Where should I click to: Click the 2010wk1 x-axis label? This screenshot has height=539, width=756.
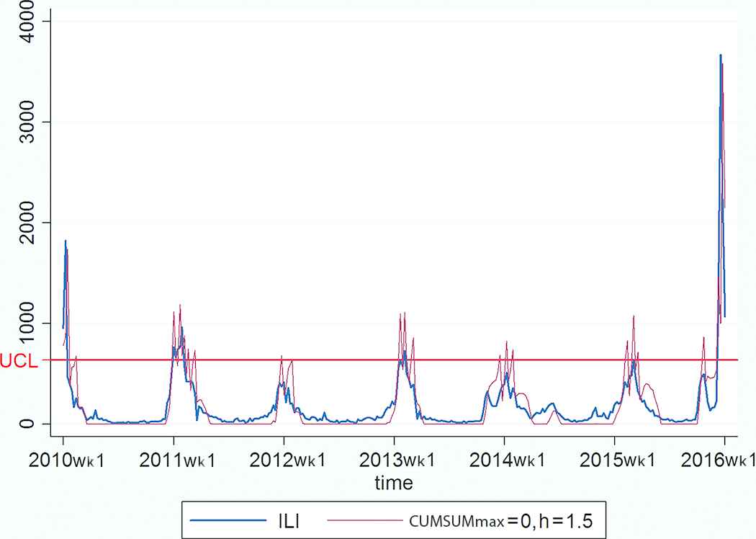(63, 460)
